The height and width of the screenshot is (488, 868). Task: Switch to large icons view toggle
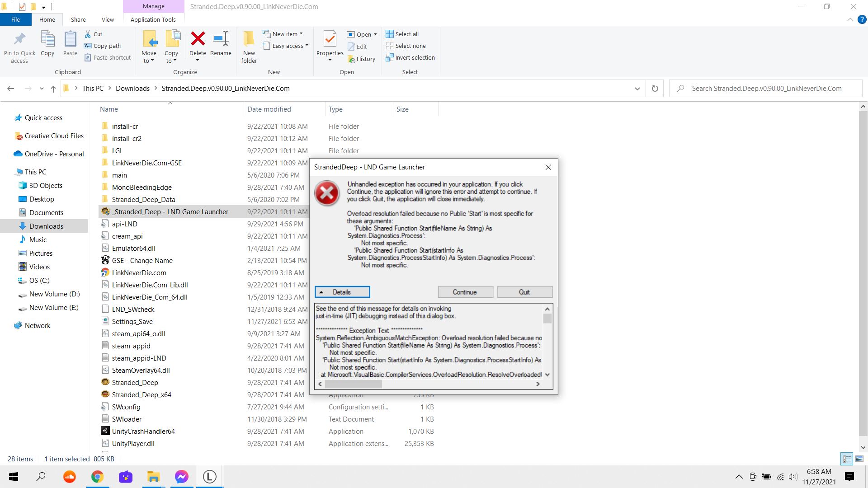pos(859,459)
